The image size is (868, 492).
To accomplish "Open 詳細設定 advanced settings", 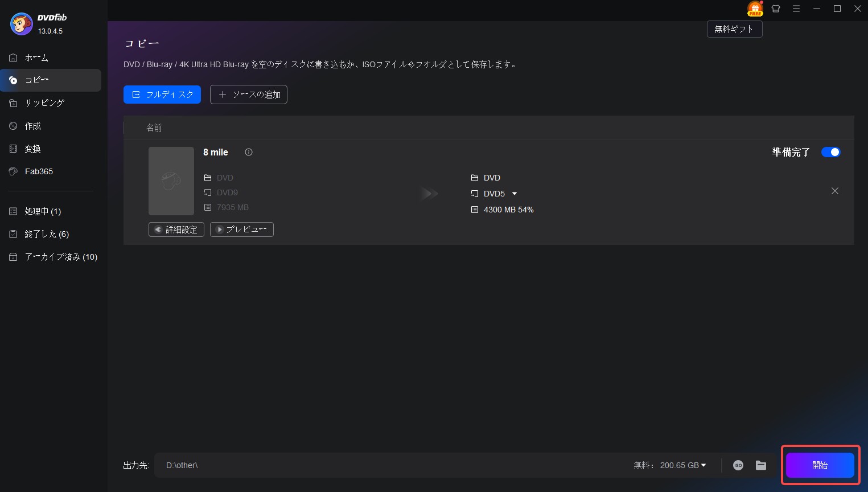I will pyautogui.click(x=176, y=229).
